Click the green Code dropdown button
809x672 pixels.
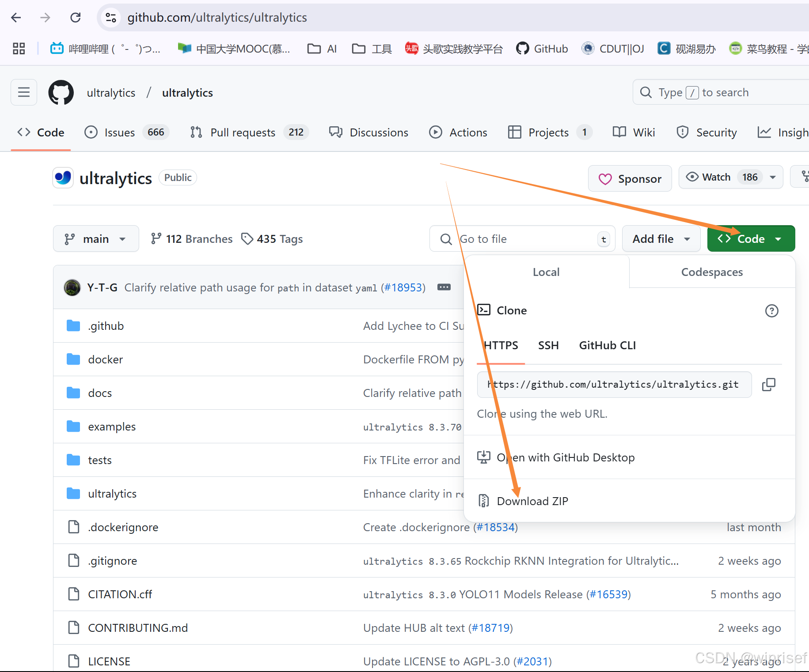click(751, 239)
